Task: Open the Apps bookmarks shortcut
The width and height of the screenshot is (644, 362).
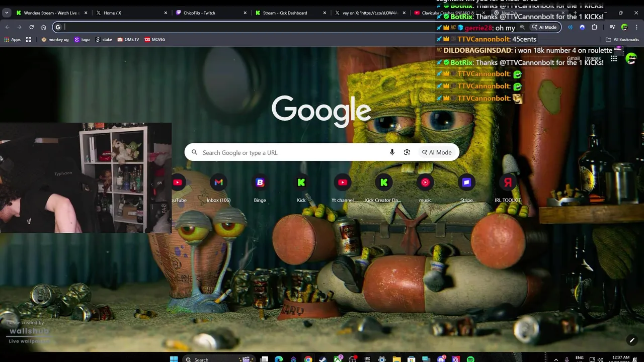Action: click(x=12, y=39)
